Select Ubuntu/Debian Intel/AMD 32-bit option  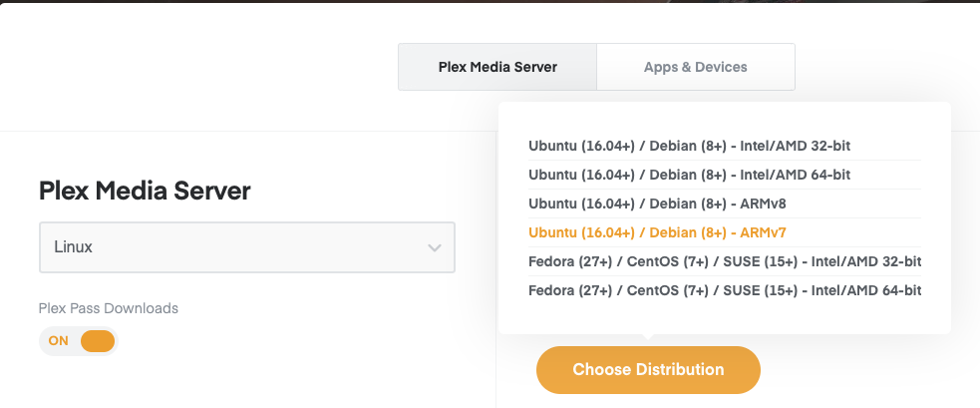click(689, 146)
